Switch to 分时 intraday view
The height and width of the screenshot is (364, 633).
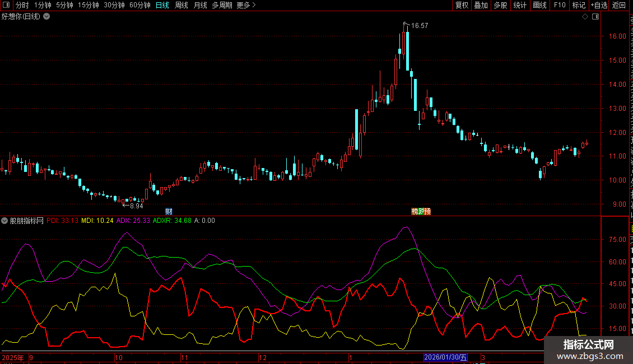(22, 5)
